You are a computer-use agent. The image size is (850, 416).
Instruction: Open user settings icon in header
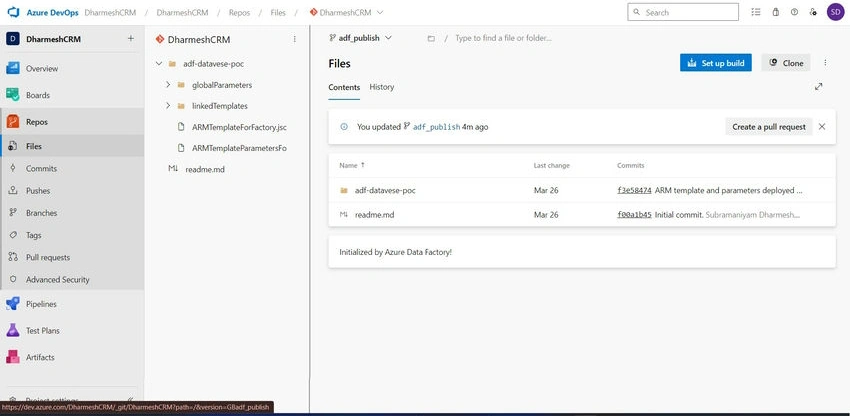tap(813, 12)
